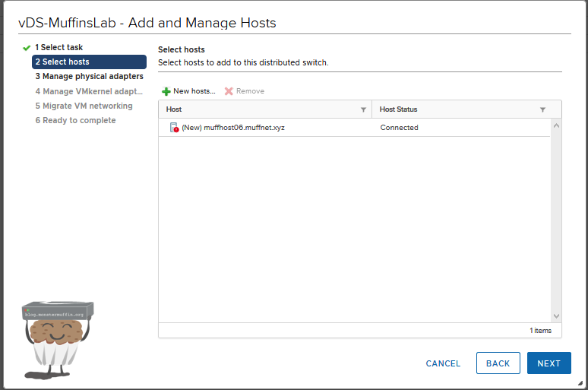
Task: Click the green plus New hosts icon
Action: 166,91
